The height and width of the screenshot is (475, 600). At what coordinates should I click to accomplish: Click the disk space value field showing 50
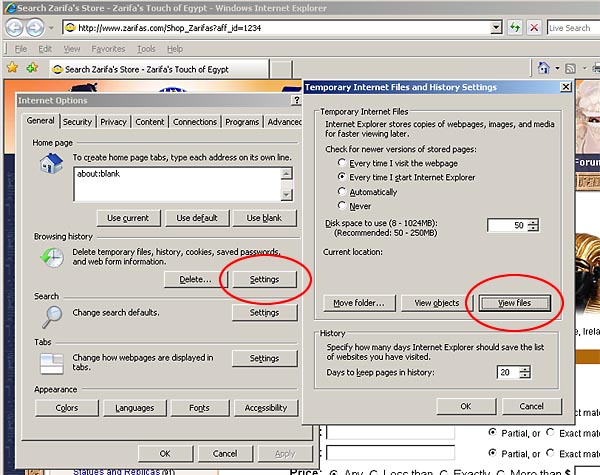click(x=507, y=225)
